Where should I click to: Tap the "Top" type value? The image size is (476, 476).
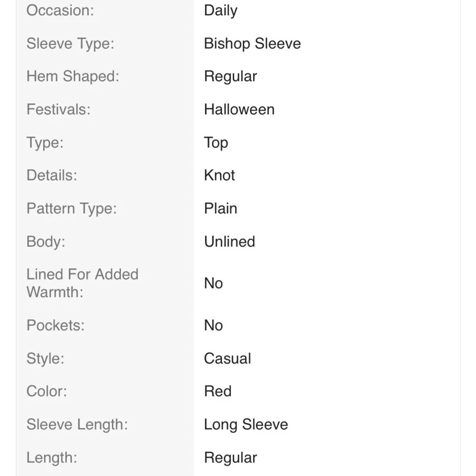(x=216, y=143)
